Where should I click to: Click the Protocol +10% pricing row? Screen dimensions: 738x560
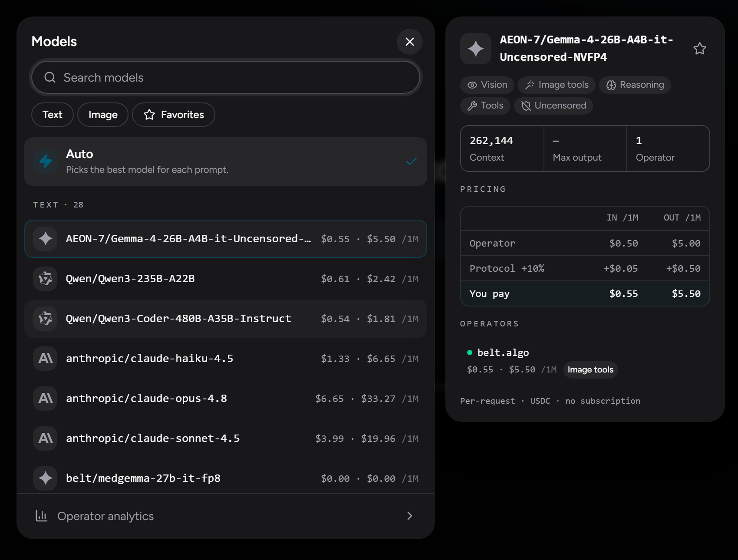585,269
